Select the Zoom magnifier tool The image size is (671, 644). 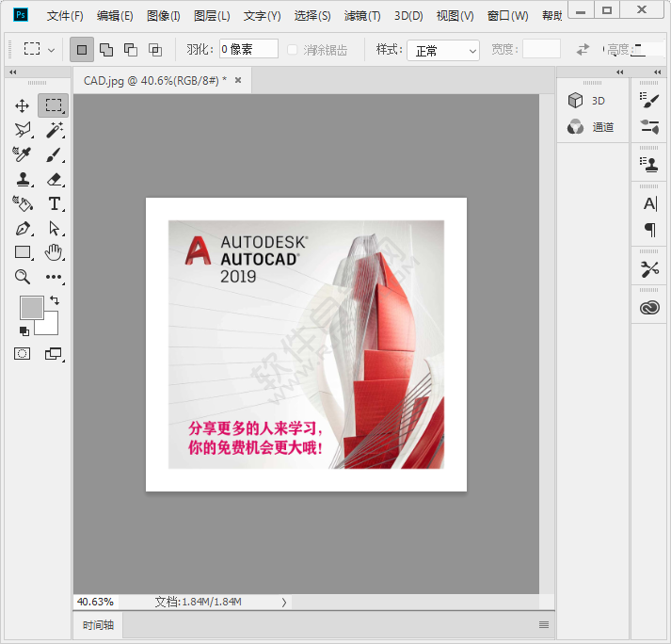pos(23,277)
